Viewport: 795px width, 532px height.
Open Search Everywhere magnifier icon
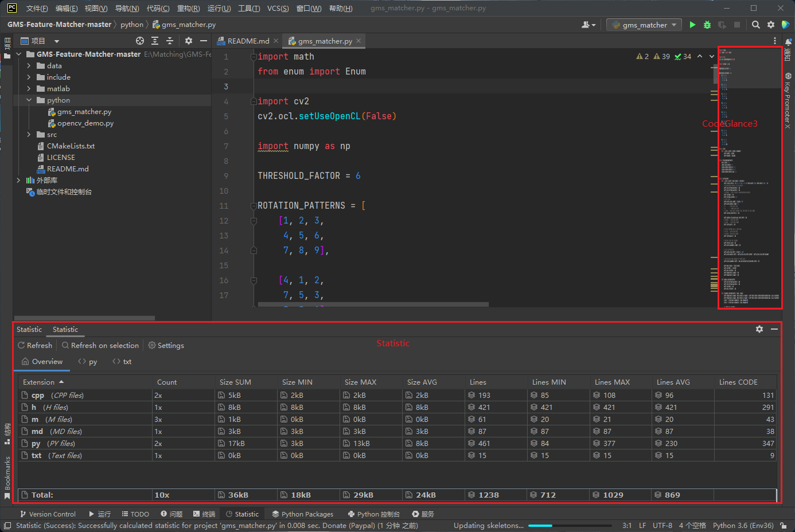tap(756, 25)
